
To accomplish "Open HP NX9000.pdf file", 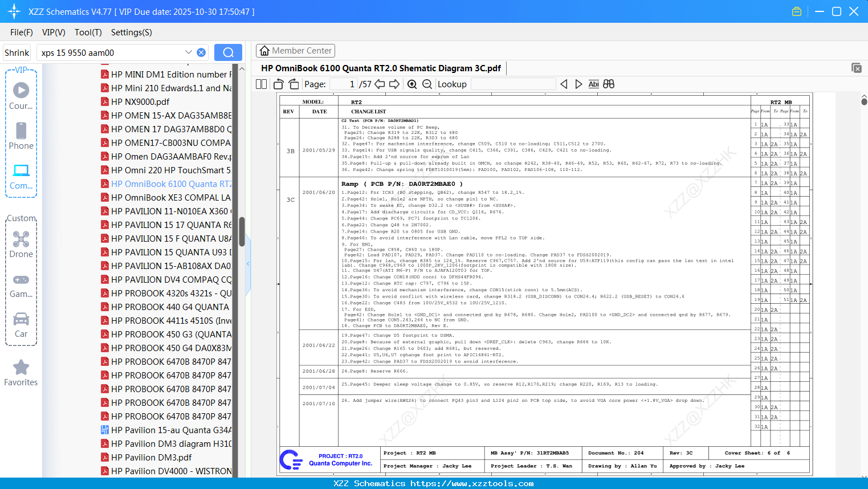I will pos(136,102).
